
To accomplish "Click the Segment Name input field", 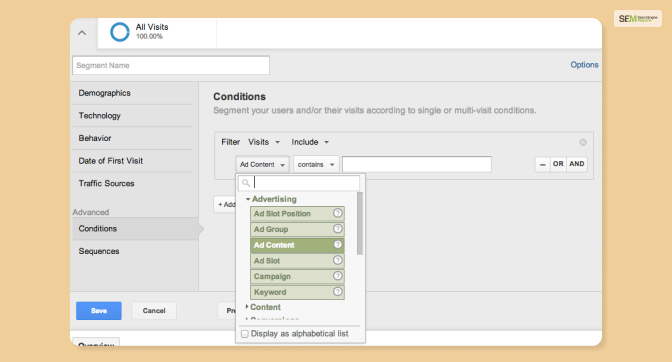I will 171,66.
